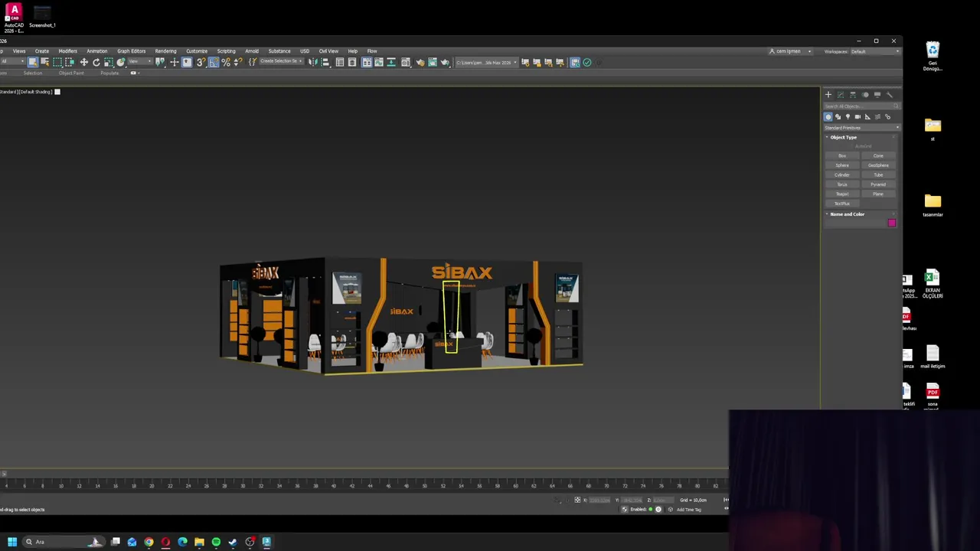980x551 pixels.
Task: Open the Layer Explorer toggle
Action: (351, 63)
